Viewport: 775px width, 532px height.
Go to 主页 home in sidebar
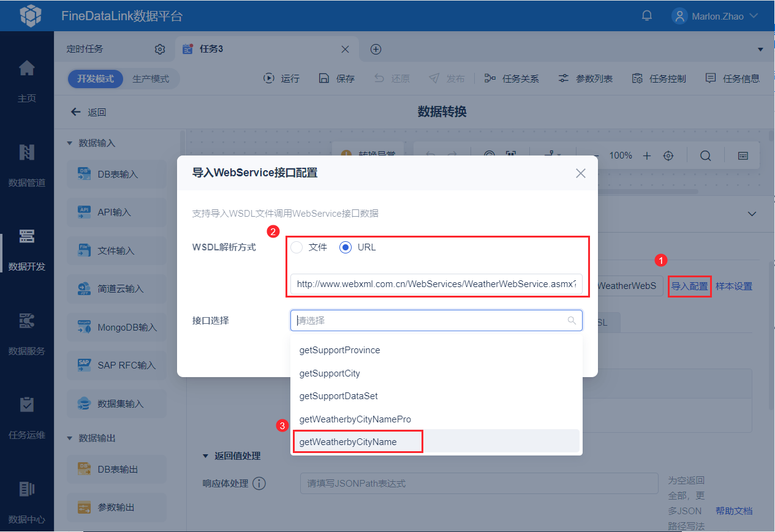(27, 80)
